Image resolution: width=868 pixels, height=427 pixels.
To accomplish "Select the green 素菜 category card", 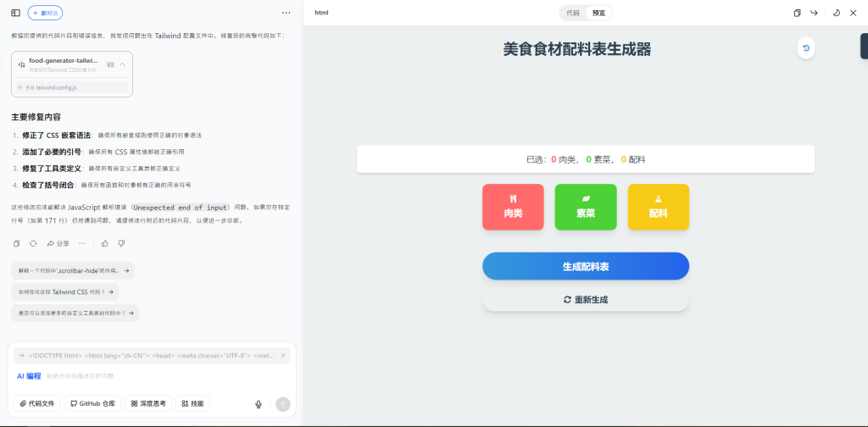I will tap(586, 207).
